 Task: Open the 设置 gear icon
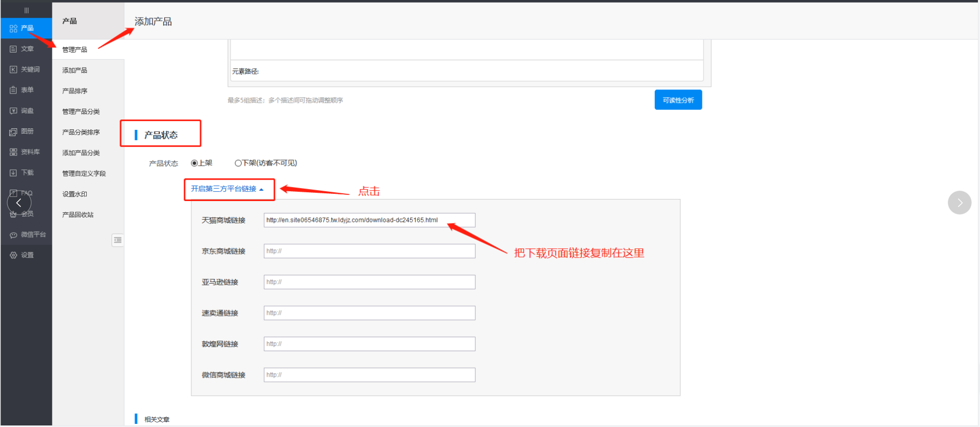pos(14,255)
